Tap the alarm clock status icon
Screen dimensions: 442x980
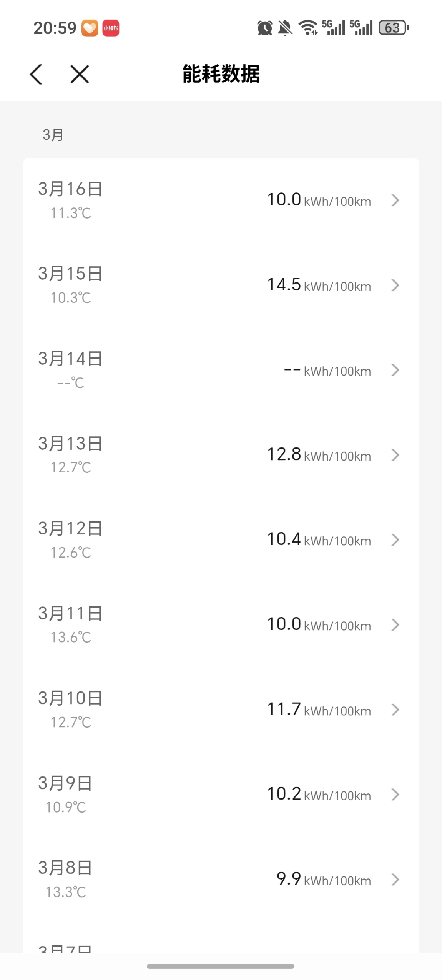point(264,28)
